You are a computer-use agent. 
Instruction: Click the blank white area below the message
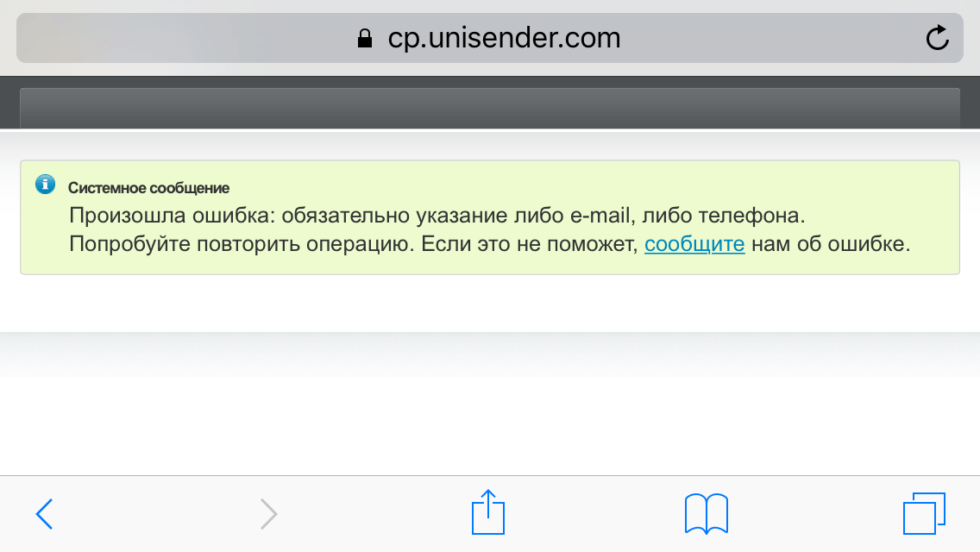tap(490, 425)
